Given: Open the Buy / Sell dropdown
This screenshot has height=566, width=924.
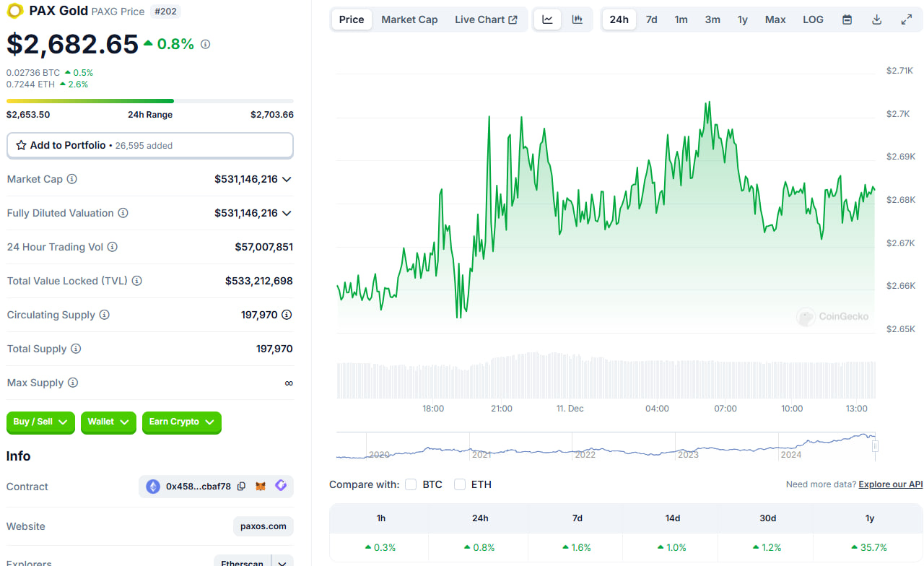Looking at the screenshot, I should click(40, 422).
